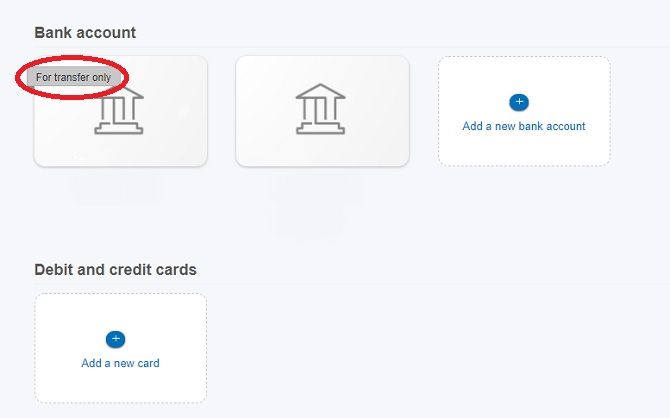Click empty space below the bank icon in second account tile
Viewport: 670px width, 418px height.
321,148
